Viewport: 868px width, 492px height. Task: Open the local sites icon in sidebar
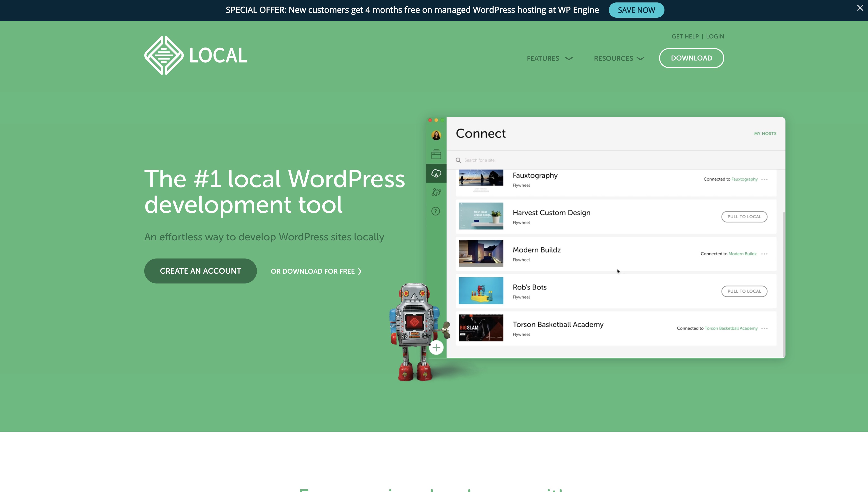(x=436, y=154)
